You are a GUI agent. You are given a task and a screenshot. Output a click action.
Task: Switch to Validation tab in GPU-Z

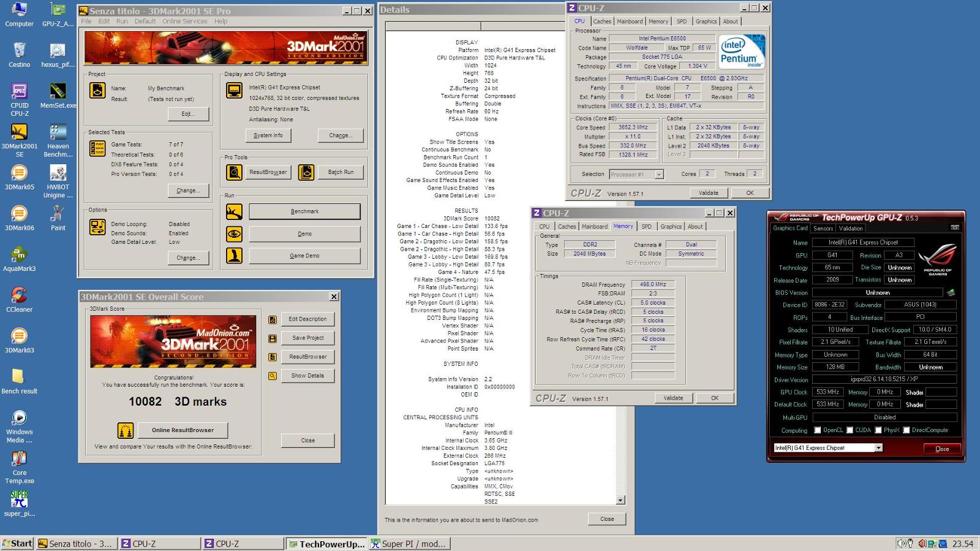click(851, 228)
